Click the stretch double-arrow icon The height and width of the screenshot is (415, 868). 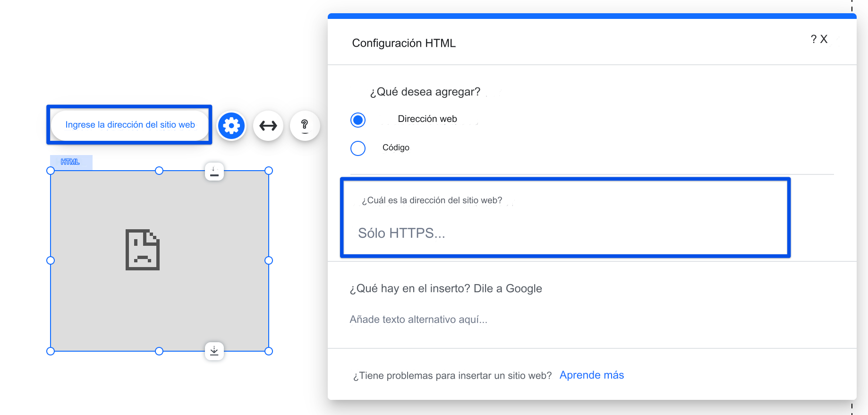click(268, 126)
